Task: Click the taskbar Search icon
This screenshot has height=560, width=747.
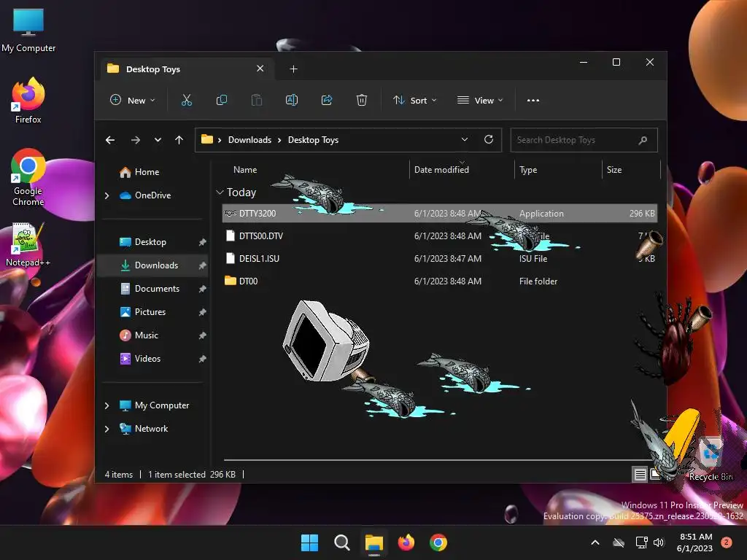Action: (341, 542)
